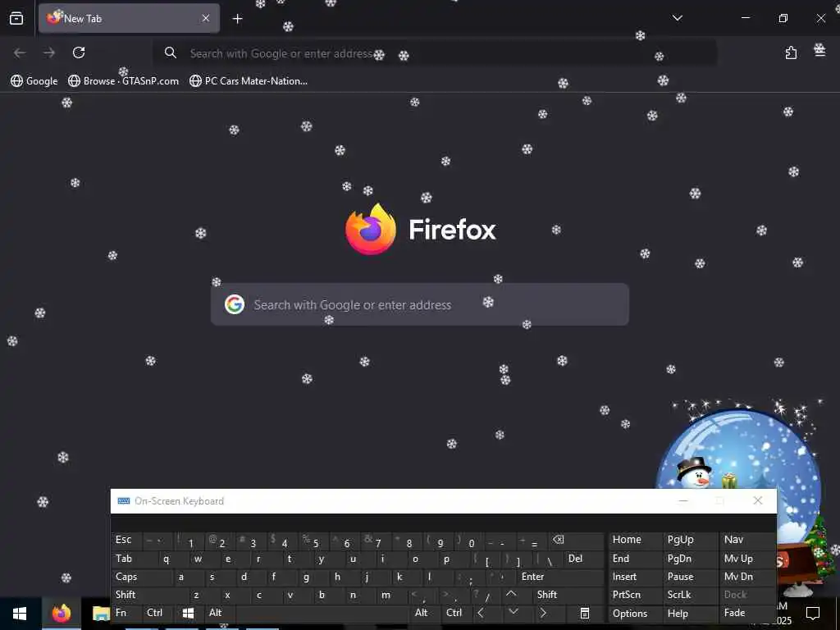This screenshot has width=840, height=630.
Task: Click the Insert key
Action: (x=635, y=577)
